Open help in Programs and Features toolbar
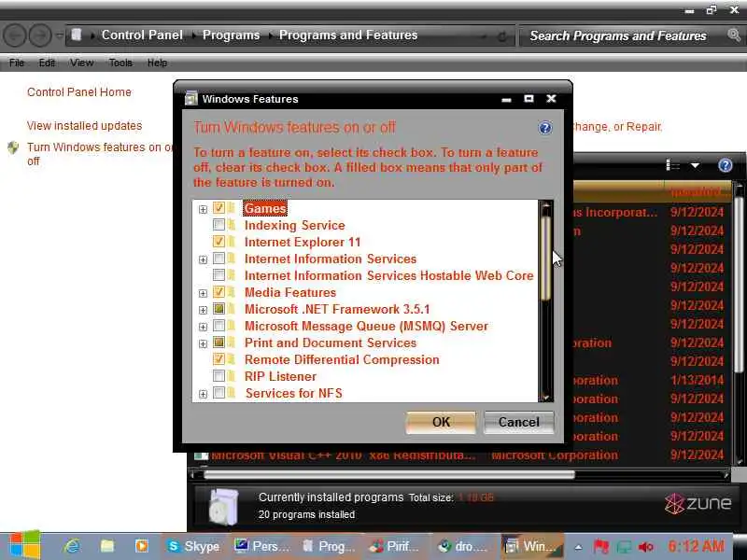Viewport: 747px width, 560px height. click(x=725, y=165)
